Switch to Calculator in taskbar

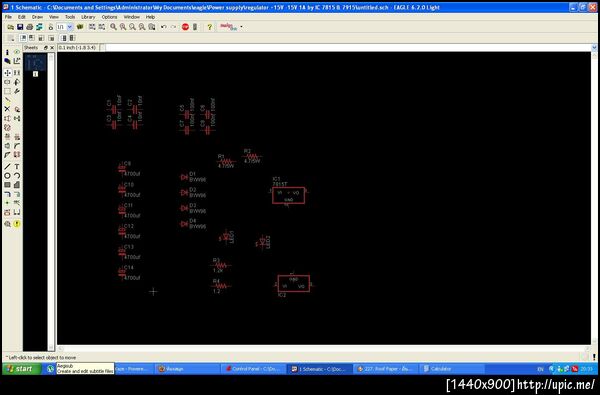click(x=452, y=369)
